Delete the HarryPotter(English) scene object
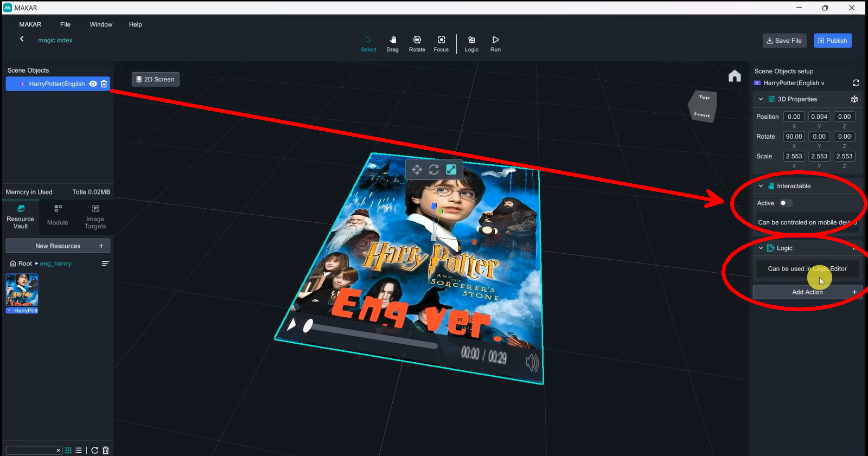This screenshot has width=868, height=456. (104, 84)
